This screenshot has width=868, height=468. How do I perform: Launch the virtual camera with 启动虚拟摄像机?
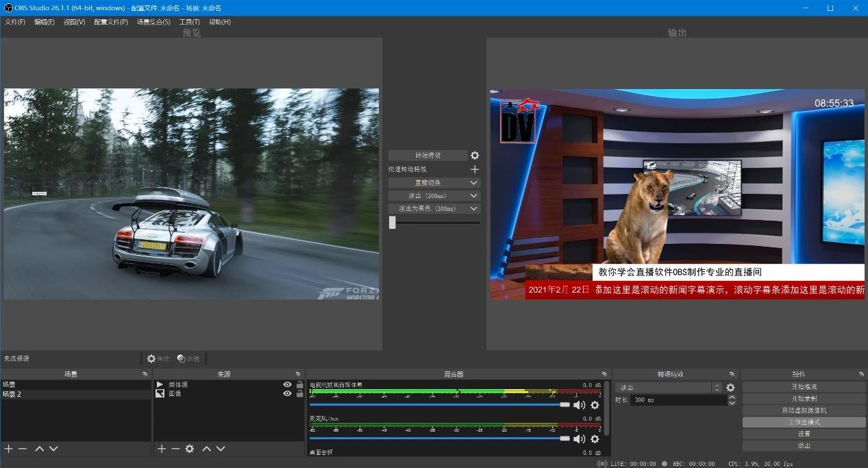804,410
